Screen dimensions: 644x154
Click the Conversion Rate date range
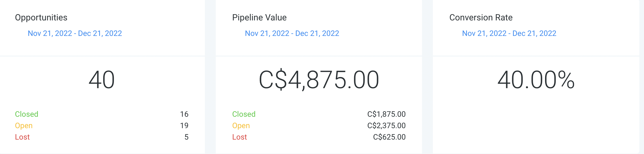(x=509, y=33)
